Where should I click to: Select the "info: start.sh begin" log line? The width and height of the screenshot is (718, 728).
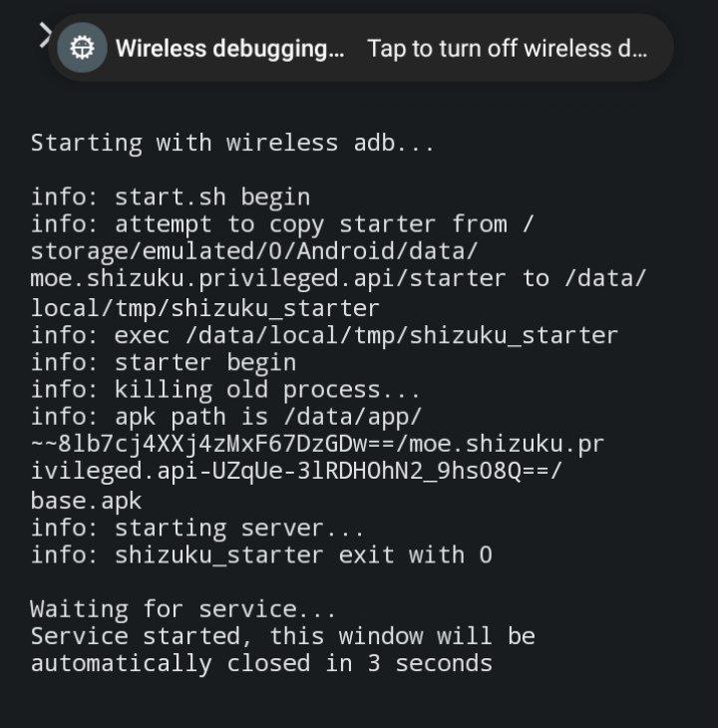pyautogui.click(x=170, y=197)
